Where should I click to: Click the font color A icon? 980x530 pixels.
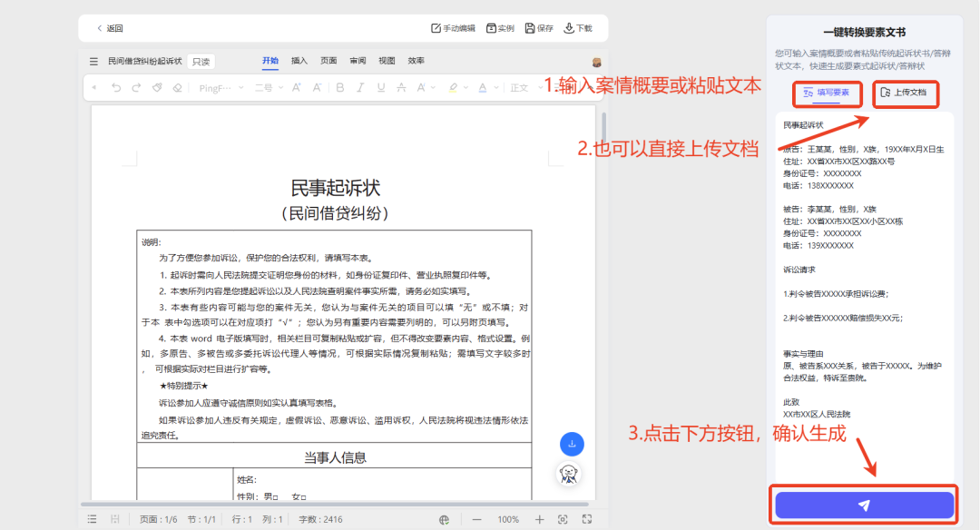(483, 88)
